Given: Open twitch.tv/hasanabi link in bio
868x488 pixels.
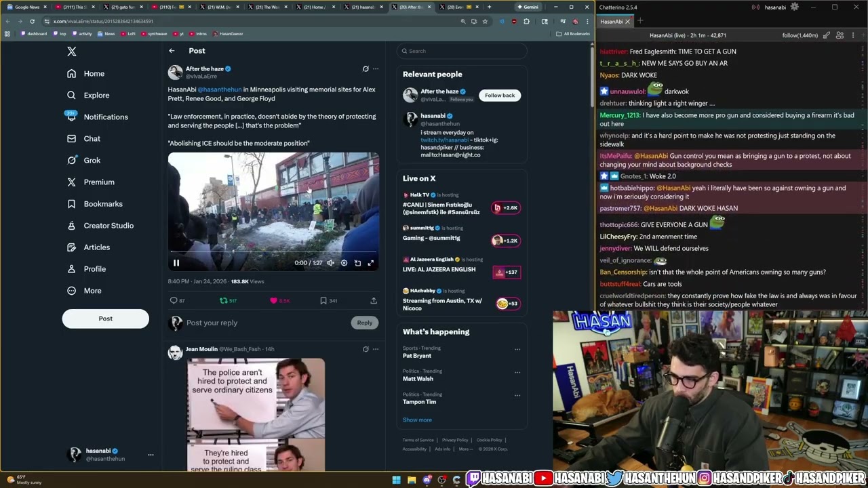Looking at the screenshot, I should tap(444, 140).
